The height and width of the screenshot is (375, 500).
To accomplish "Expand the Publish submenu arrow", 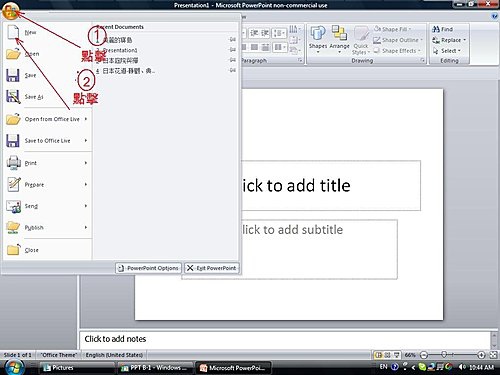I will pyautogui.click(x=86, y=227).
